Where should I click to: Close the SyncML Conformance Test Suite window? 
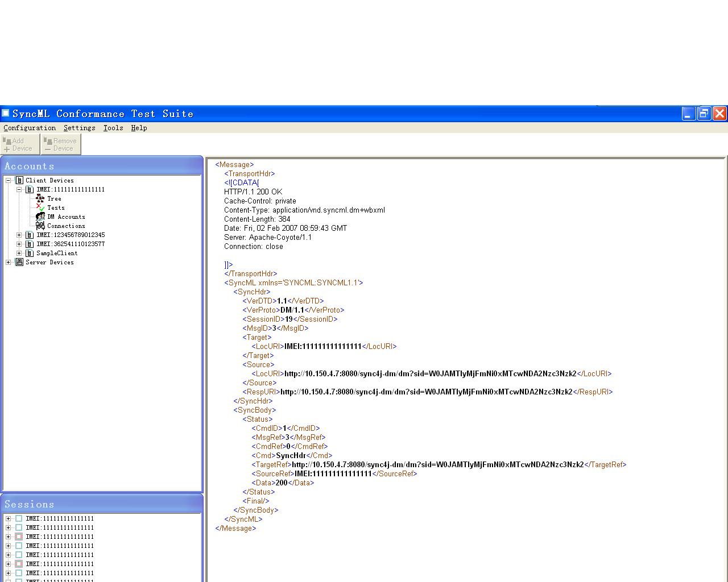(719, 114)
